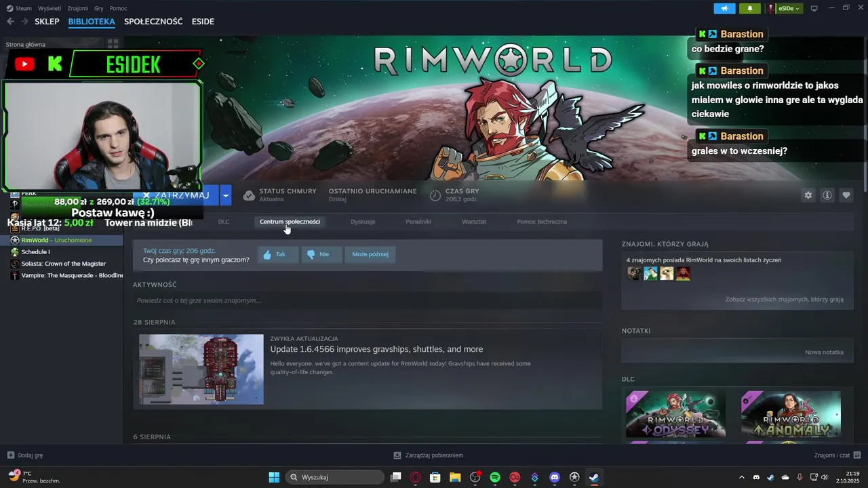Click the microphone tray icon
The width and height of the screenshot is (868, 488).
(800, 477)
